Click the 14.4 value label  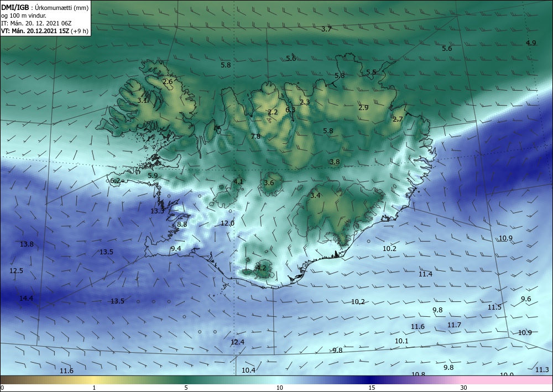[26, 299]
